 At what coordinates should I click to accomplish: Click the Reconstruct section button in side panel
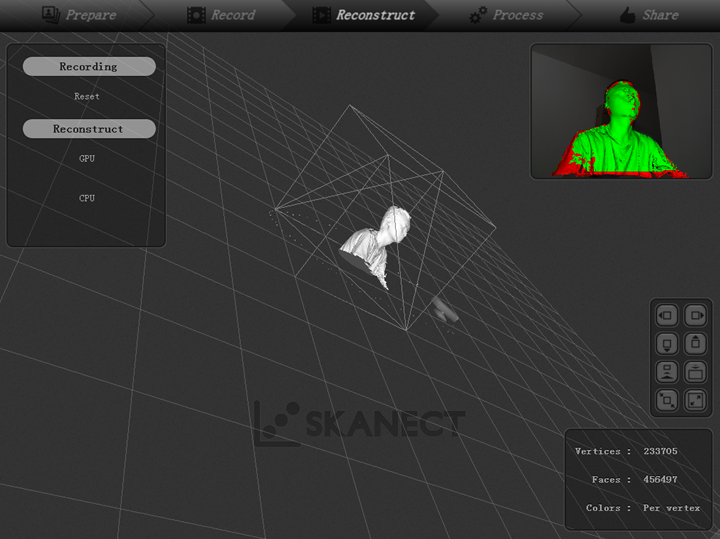(x=89, y=129)
